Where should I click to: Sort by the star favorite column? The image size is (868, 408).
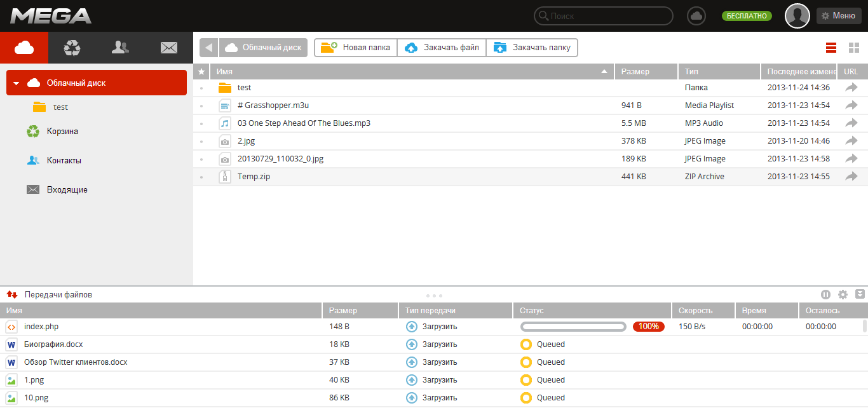coord(201,72)
